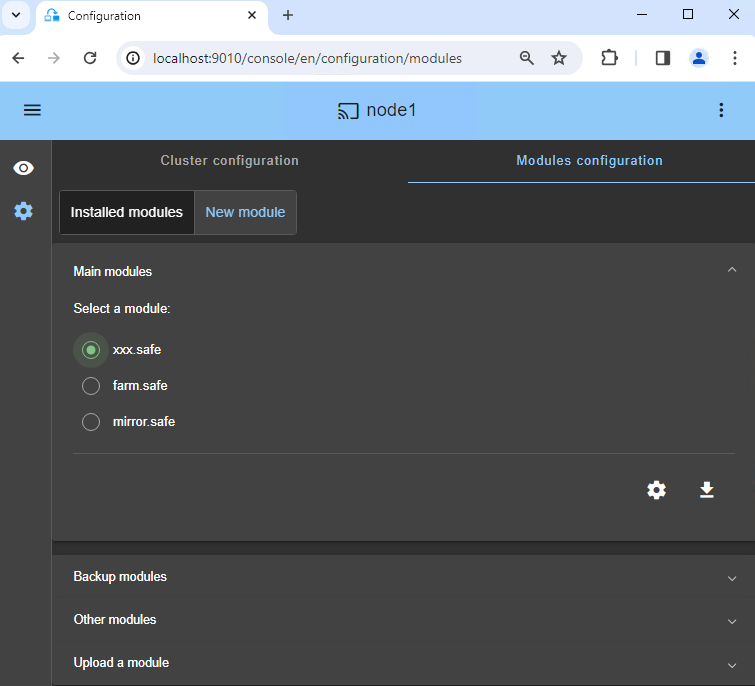Open the browser extensions puzzle icon

[609, 58]
